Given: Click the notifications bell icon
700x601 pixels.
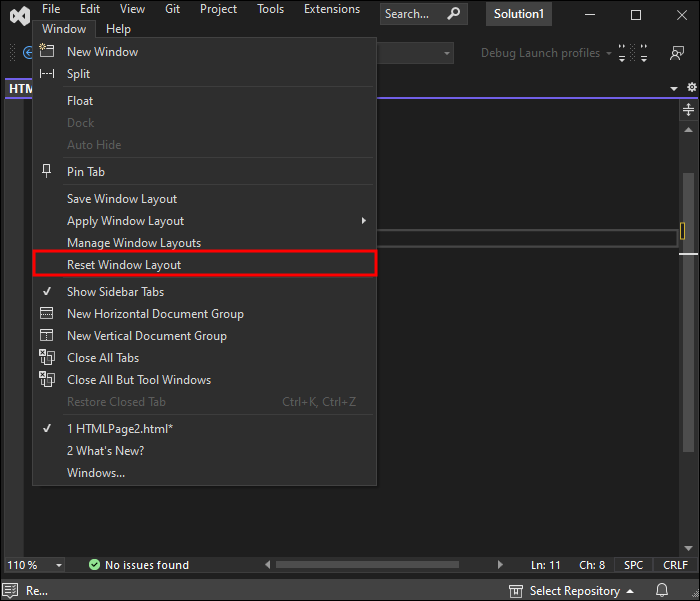Looking at the screenshot, I should click(x=661, y=590).
